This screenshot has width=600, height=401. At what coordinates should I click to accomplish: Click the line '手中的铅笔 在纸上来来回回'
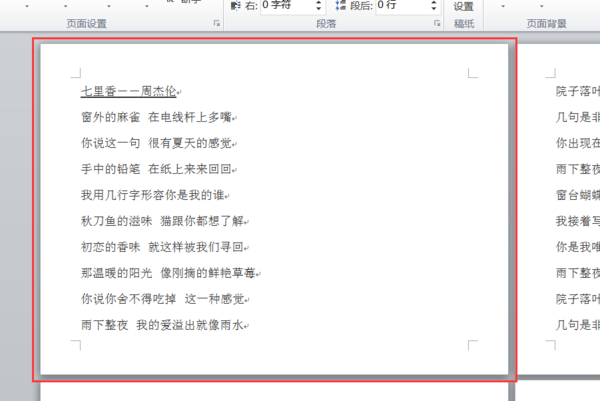(x=157, y=169)
